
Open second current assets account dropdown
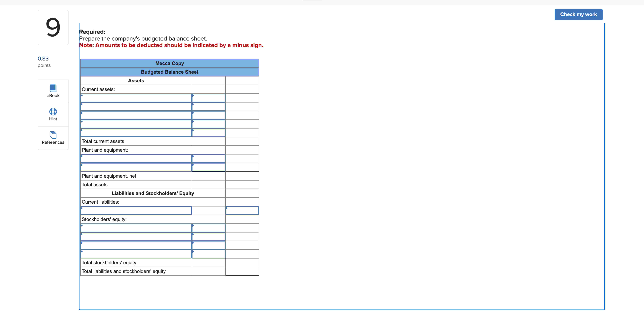click(x=136, y=107)
